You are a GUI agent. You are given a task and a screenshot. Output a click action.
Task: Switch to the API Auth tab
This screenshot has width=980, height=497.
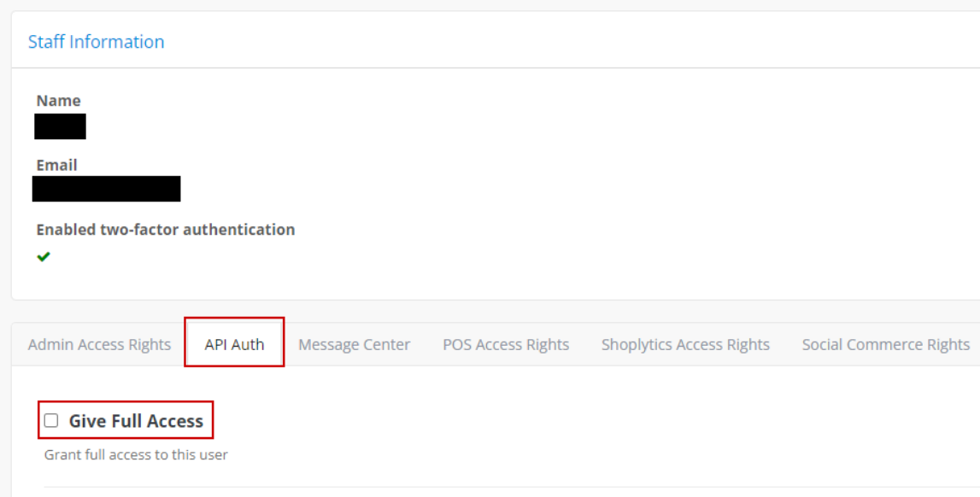(234, 345)
